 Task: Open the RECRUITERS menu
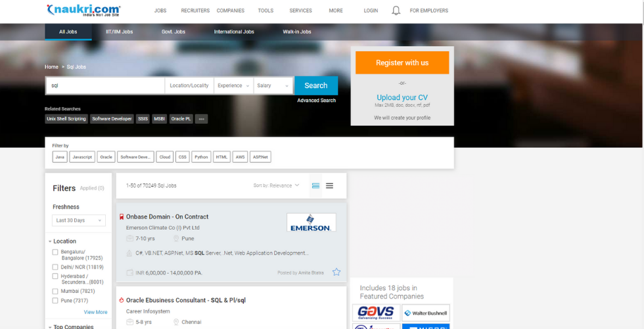click(196, 11)
